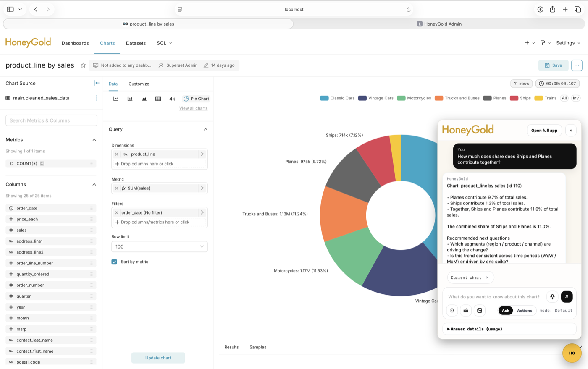Screen dimensions: 588x369
Task: Open the View all charts link
Action: tap(193, 108)
